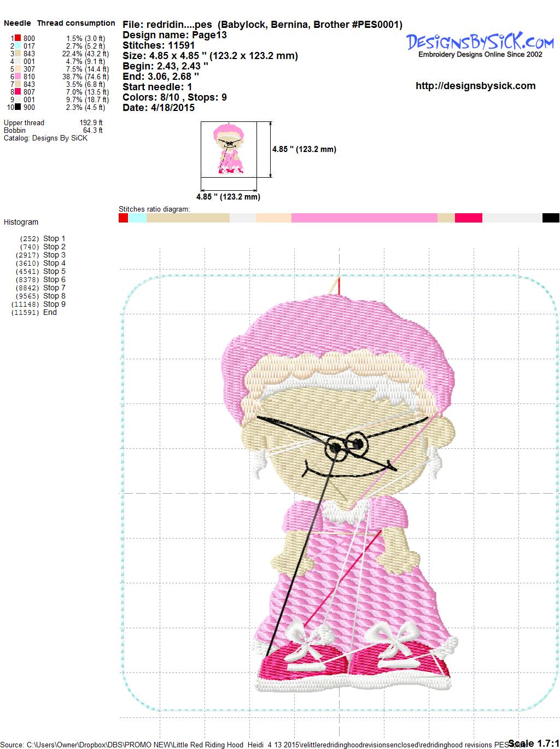Select Stop 9 in the histogram list
The height and width of the screenshot is (749, 560).
(x=54, y=304)
